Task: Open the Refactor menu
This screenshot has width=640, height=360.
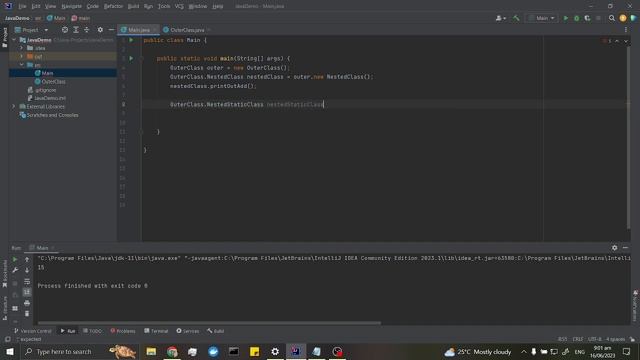Action: (x=113, y=6)
